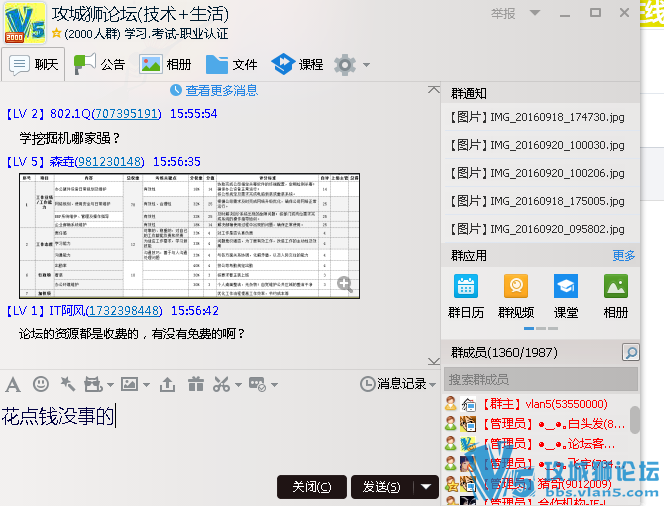Open the 群视频 group video app
664x506 pixels.
(516, 296)
